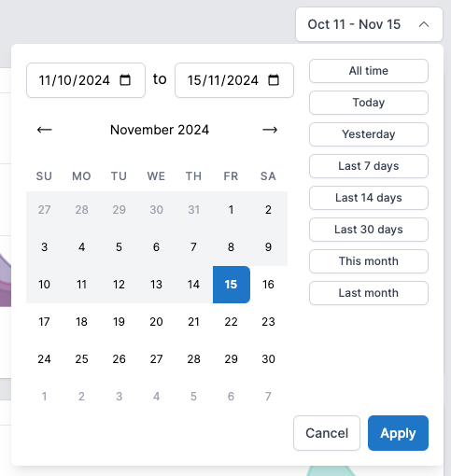Image resolution: width=451 pixels, height=476 pixels.
Task: Pick October 27 in the first row
Action: 45,210
